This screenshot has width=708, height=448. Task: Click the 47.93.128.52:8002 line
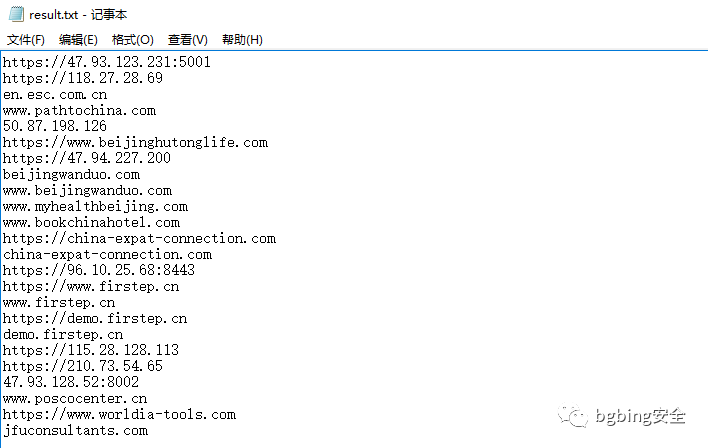(71, 382)
